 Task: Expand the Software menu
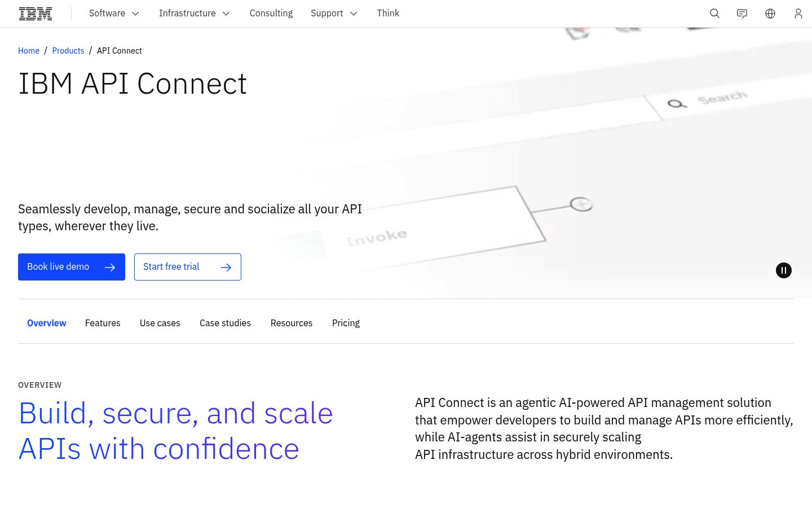coord(114,14)
